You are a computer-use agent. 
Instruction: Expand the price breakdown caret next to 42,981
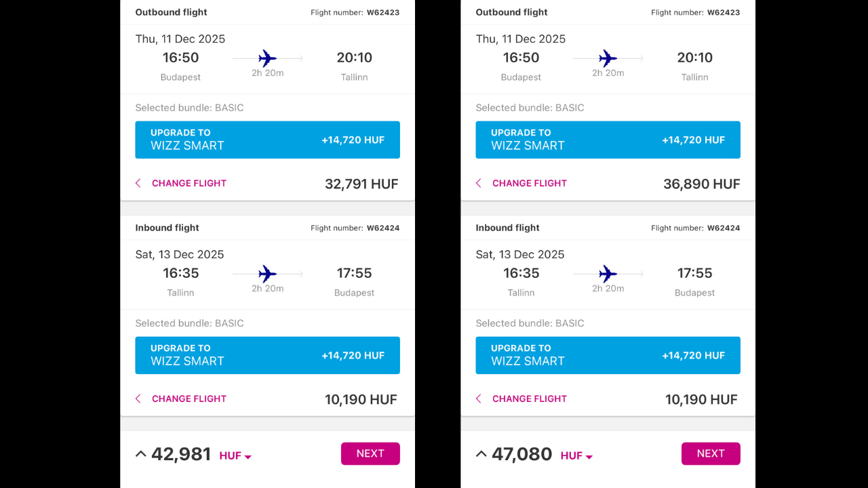[141, 454]
